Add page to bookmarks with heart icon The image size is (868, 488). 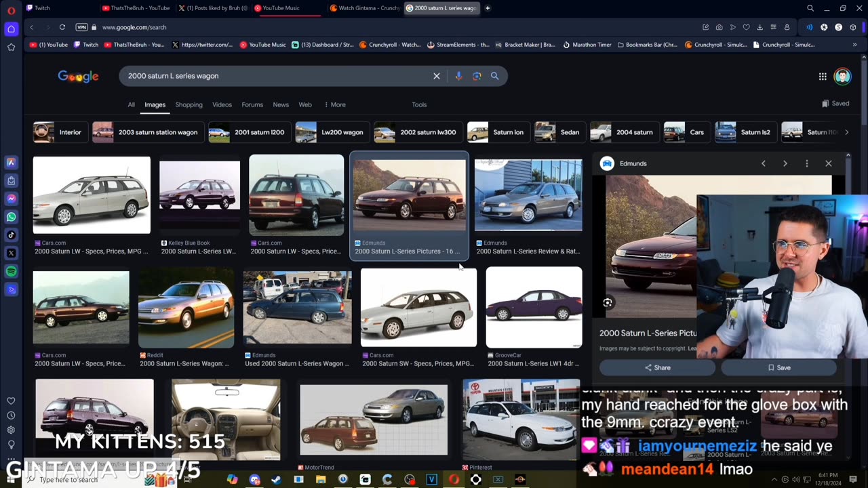(x=746, y=27)
